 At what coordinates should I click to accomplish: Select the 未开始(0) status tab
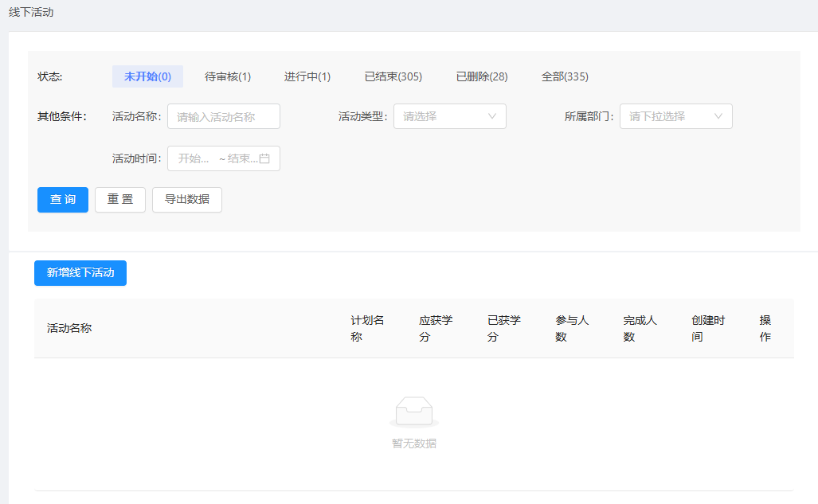(147, 76)
